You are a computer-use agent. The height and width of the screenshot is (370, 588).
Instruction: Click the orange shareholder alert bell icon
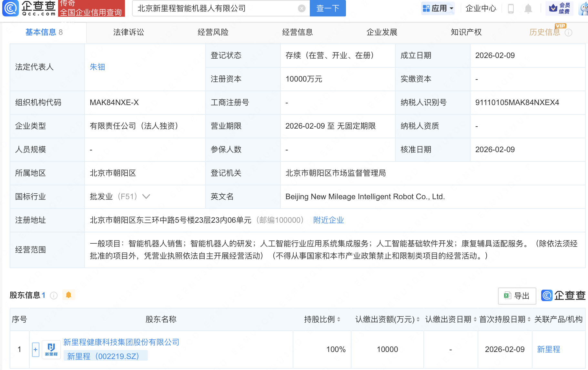pos(68,295)
